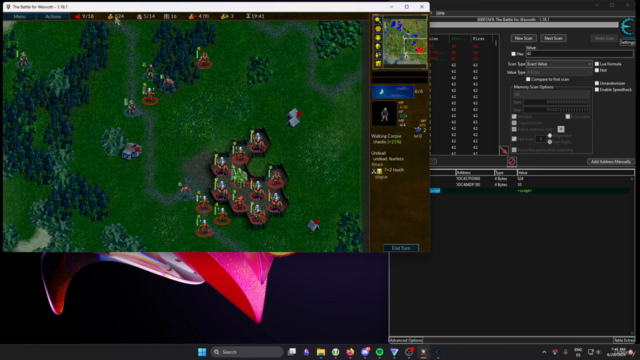Screen dimensions: 640x360
Task: Toggle the Not checkbox
Action: [x=597, y=71]
